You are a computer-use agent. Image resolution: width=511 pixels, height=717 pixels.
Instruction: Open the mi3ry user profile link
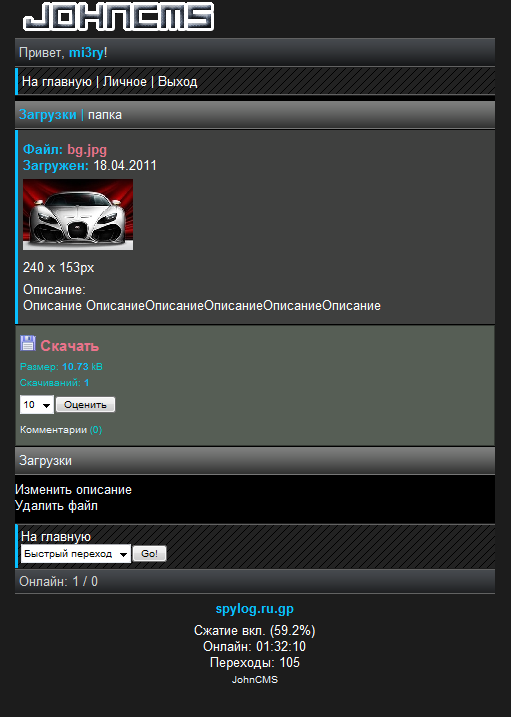(86, 53)
